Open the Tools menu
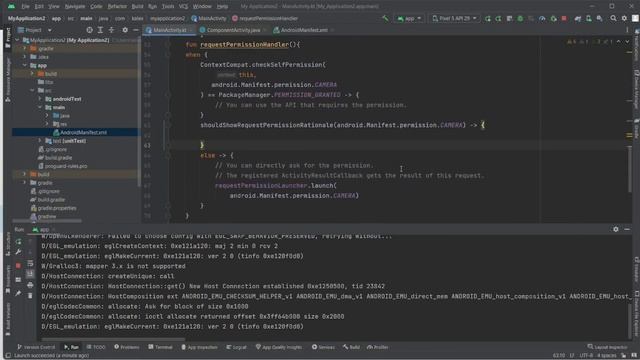Image resolution: width=640 pixels, height=360 pixels. (x=168, y=6)
